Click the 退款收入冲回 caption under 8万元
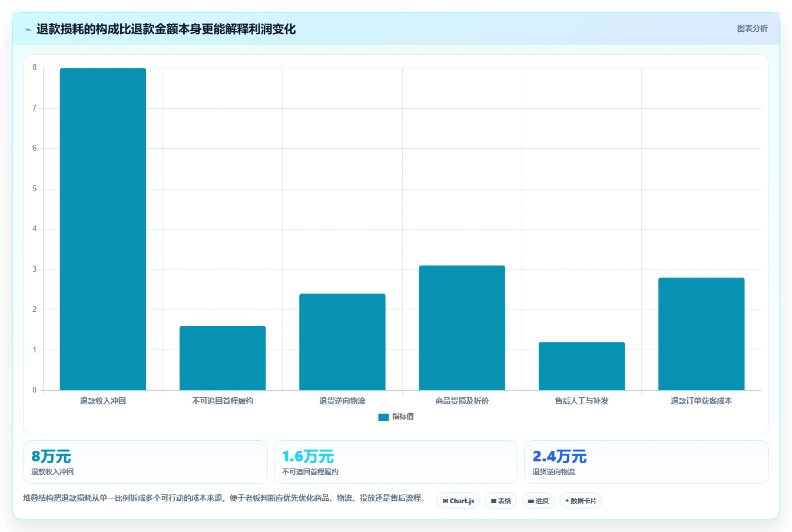This screenshot has width=792, height=532. tap(52, 472)
